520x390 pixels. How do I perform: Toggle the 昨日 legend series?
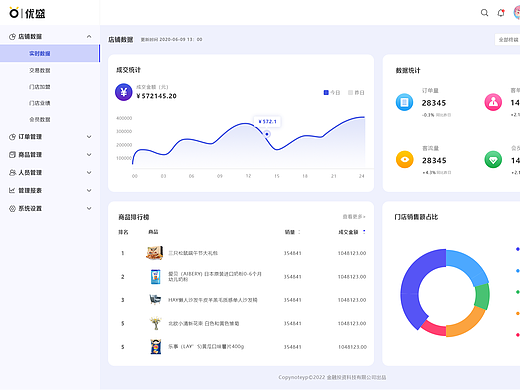356,93
